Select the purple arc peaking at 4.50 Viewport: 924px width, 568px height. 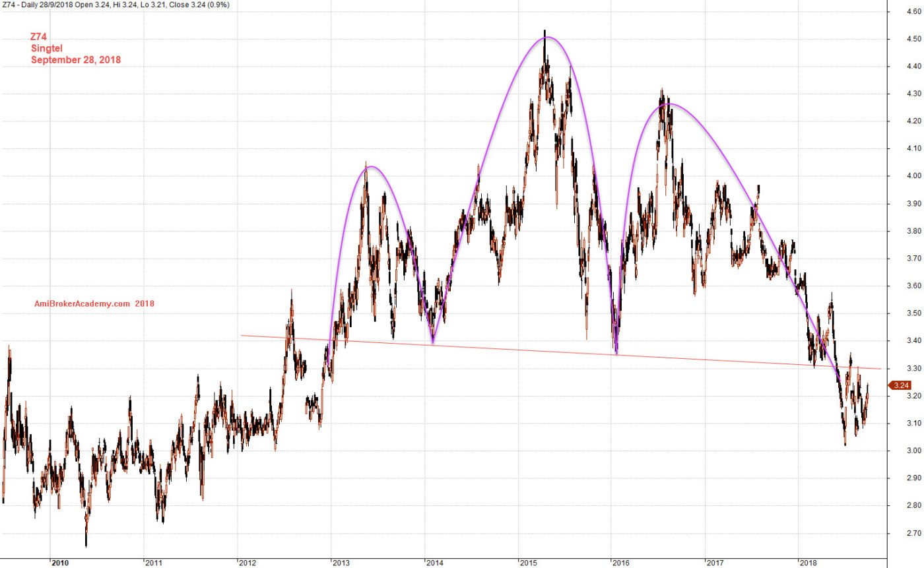pos(547,37)
